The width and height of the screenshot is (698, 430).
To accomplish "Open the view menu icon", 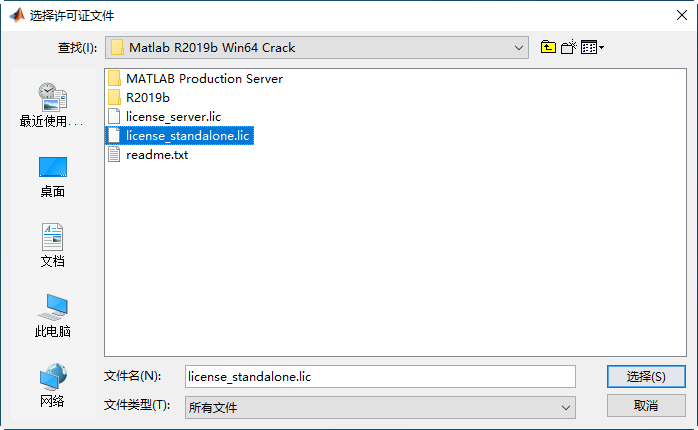I will pyautogui.click(x=592, y=47).
